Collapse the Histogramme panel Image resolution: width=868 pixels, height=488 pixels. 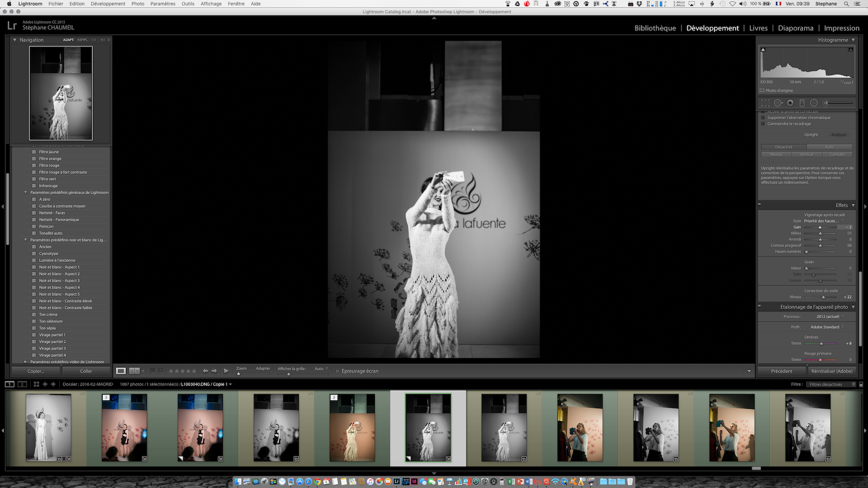(x=853, y=40)
